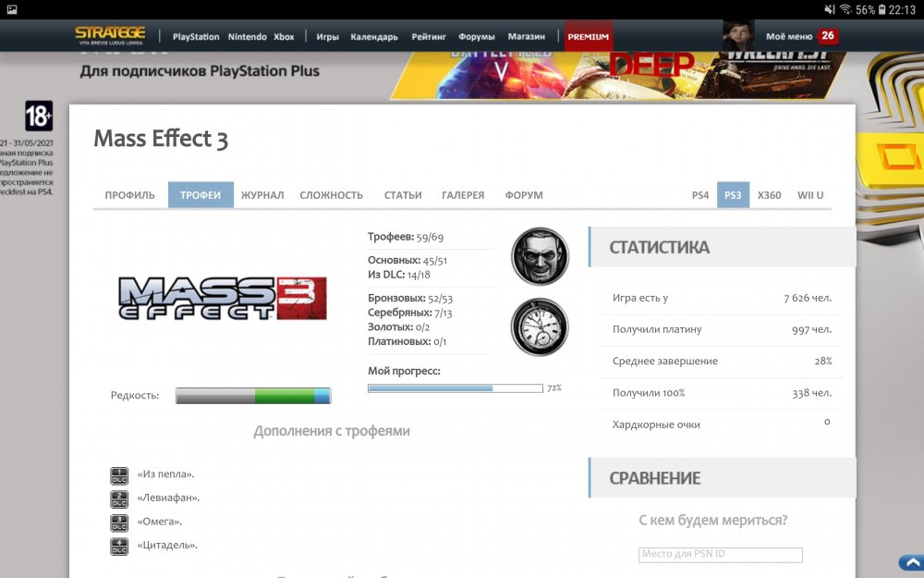Open the «Из пепла» DLC icon
924x578 pixels.
coord(119,473)
